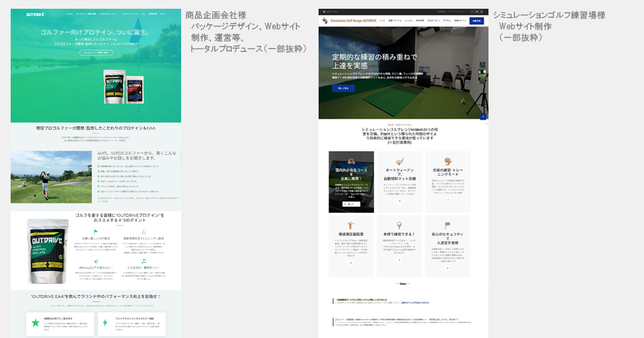Click the OUTDRIVE logo on green site
Image resolution: width=644 pixels, height=338 pixels.
[34, 13]
